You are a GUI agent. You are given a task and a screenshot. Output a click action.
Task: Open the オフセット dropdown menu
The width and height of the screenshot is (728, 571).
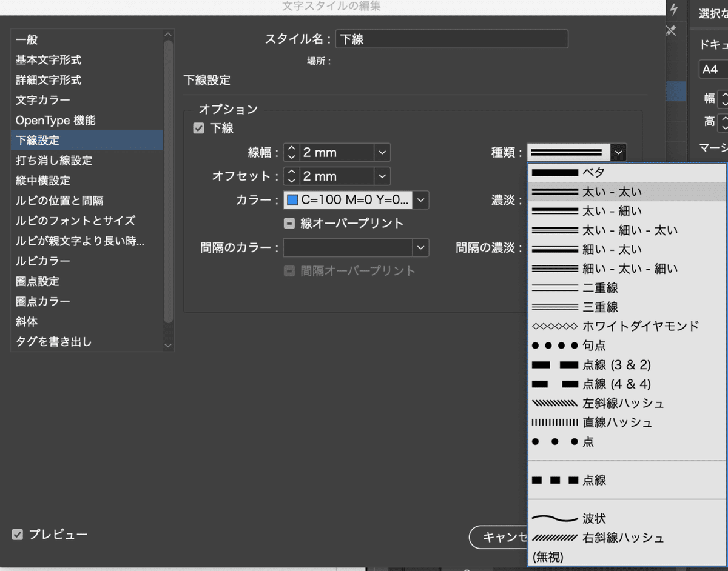(x=382, y=176)
